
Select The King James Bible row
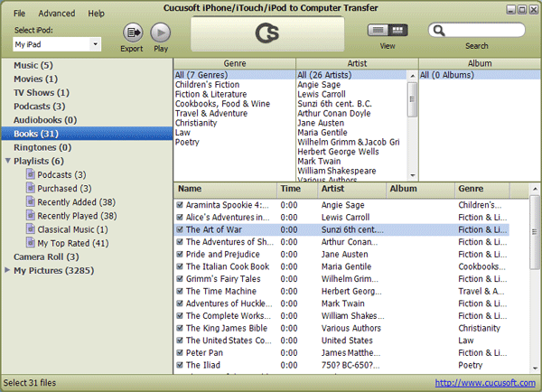click(341, 328)
